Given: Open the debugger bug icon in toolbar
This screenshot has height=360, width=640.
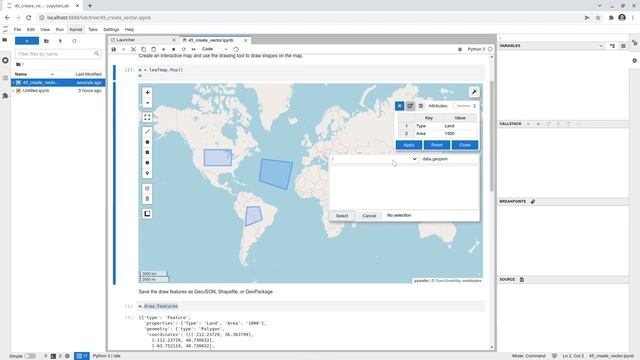Looking at the screenshot, I should (x=460, y=49).
